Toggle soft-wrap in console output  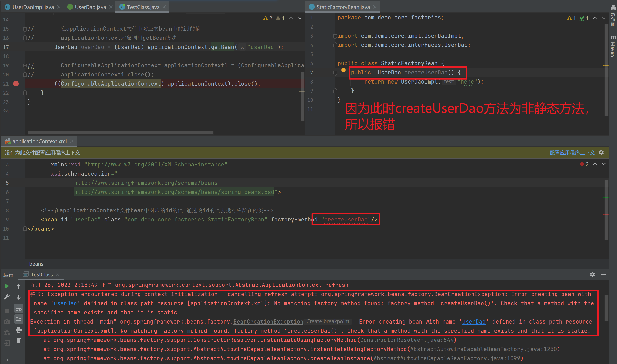19,308
